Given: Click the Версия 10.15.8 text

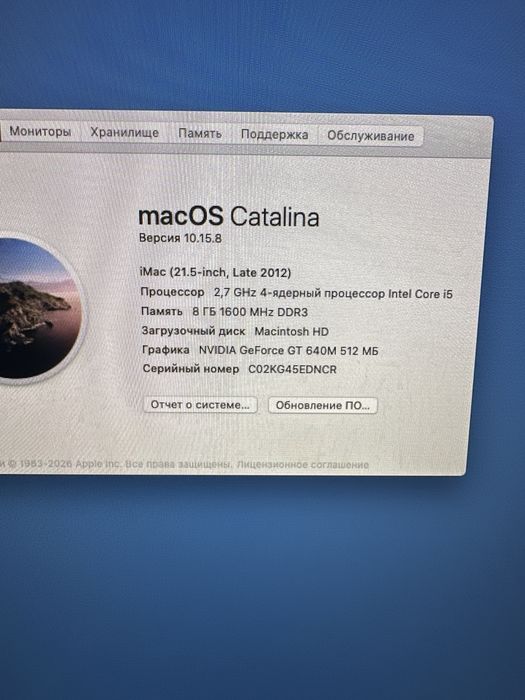Looking at the screenshot, I should (x=180, y=238).
